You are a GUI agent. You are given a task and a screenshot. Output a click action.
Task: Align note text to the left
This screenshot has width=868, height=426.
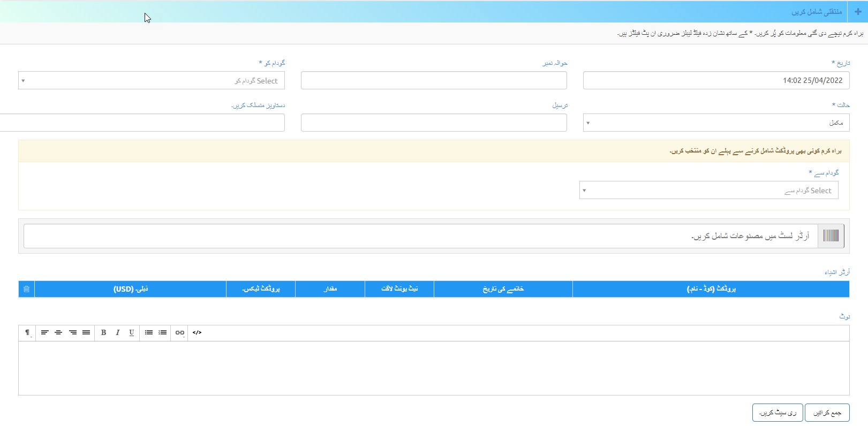(44, 333)
